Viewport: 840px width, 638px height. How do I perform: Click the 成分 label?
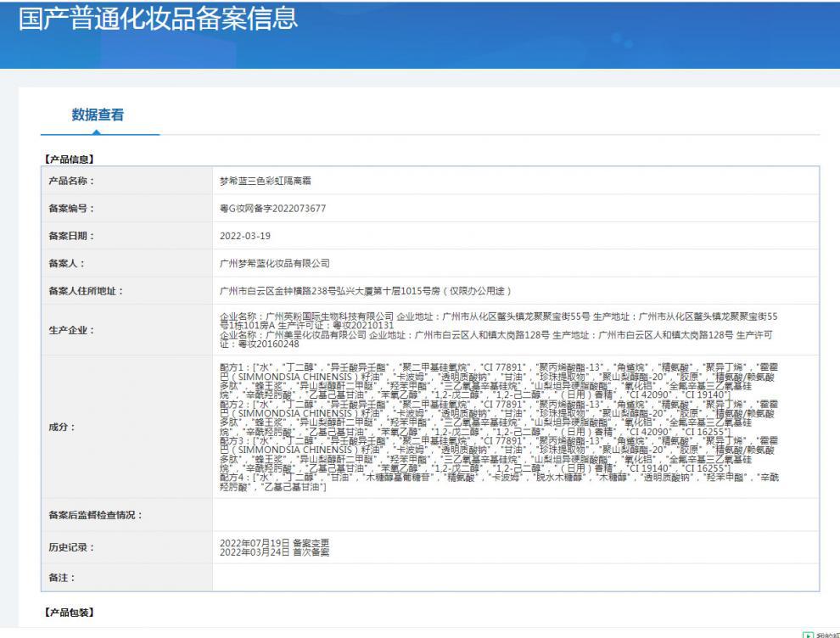[x=62, y=427]
